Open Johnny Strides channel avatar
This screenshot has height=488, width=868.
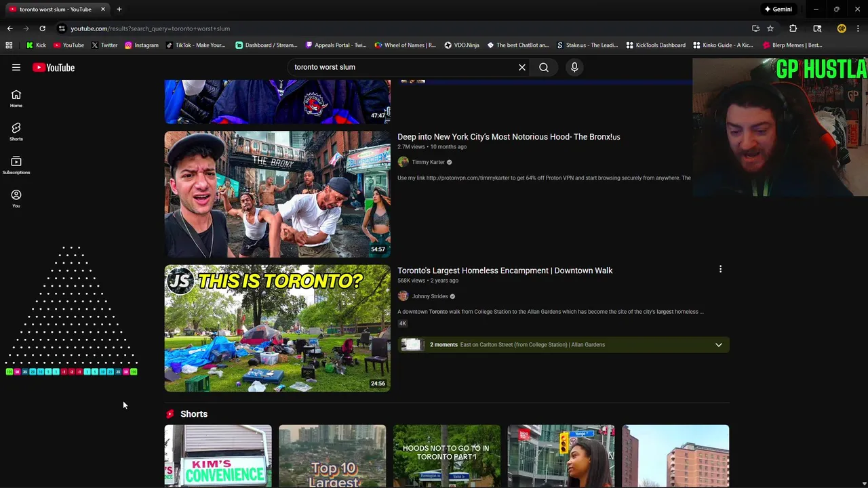pos(403,296)
